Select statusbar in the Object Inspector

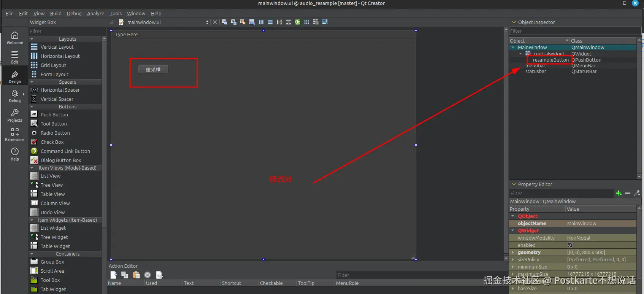pos(536,71)
